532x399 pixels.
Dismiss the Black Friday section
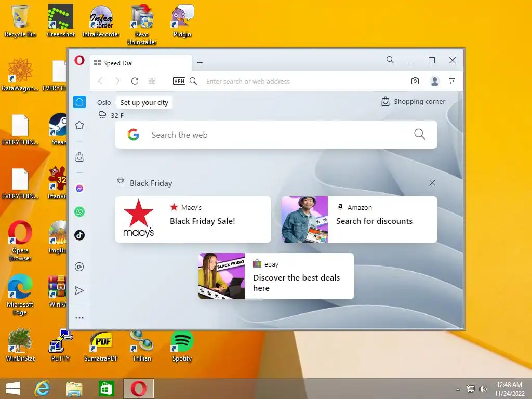pyautogui.click(x=432, y=183)
